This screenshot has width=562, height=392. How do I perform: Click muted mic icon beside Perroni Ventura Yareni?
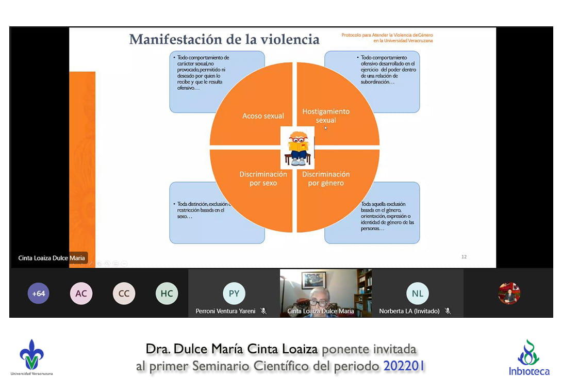pyautogui.click(x=263, y=311)
